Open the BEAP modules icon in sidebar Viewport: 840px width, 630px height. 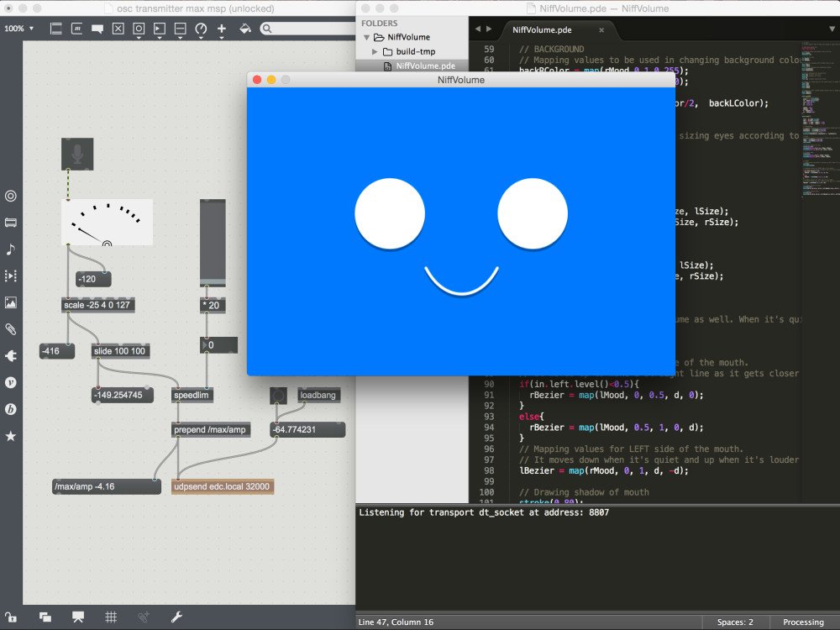click(11, 409)
